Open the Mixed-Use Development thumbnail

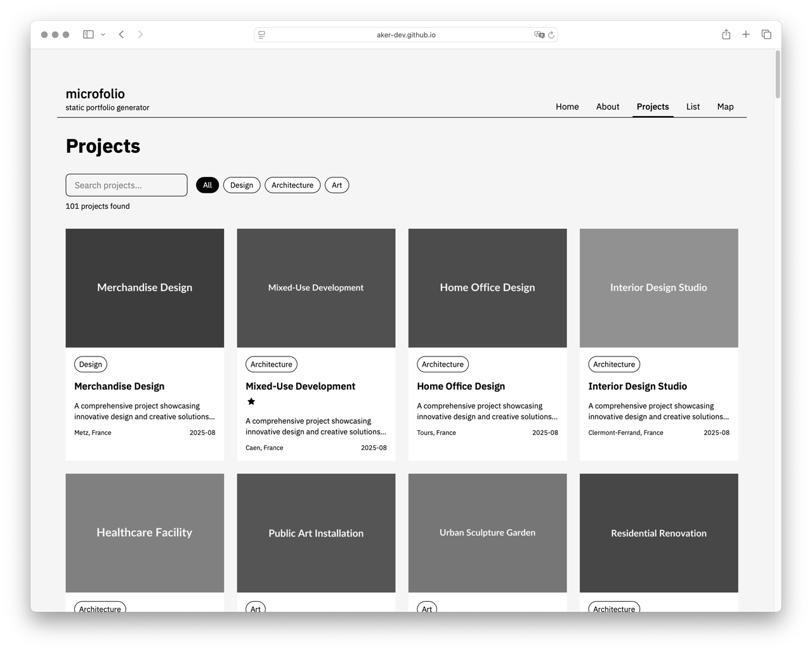coord(316,288)
